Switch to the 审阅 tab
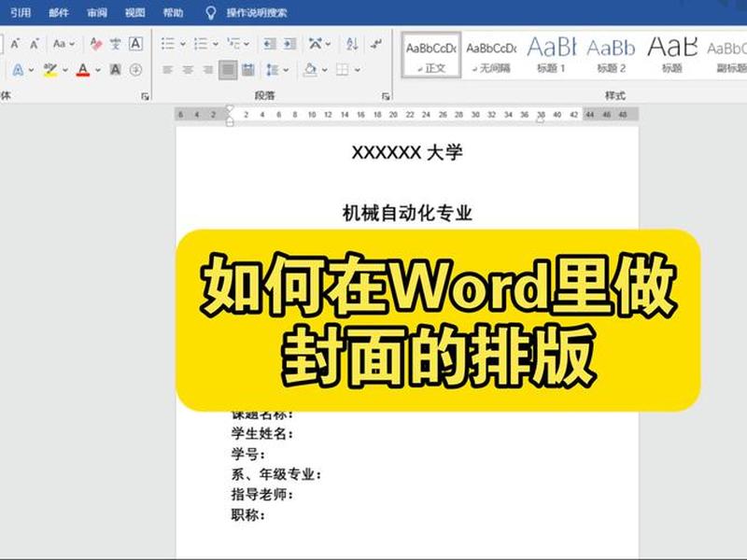 coord(97,12)
